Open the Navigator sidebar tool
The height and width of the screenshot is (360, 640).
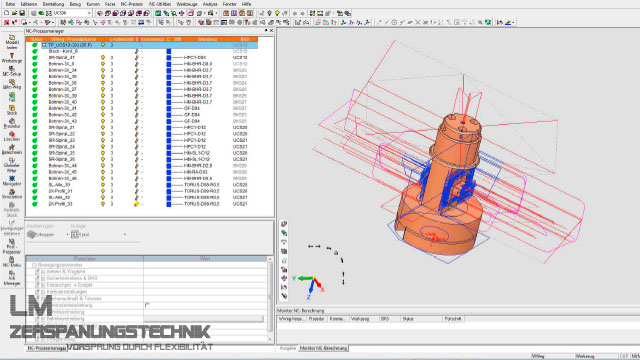click(x=12, y=181)
